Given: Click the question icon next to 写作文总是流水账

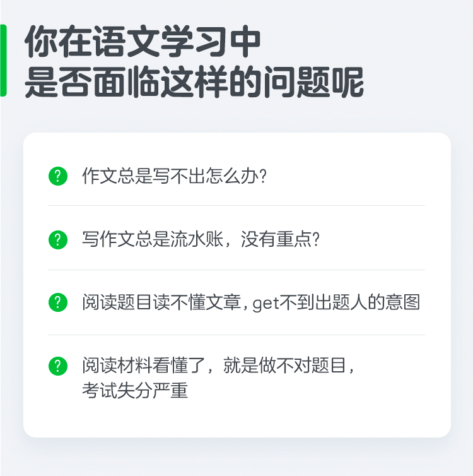Looking at the screenshot, I should [57, 240].
